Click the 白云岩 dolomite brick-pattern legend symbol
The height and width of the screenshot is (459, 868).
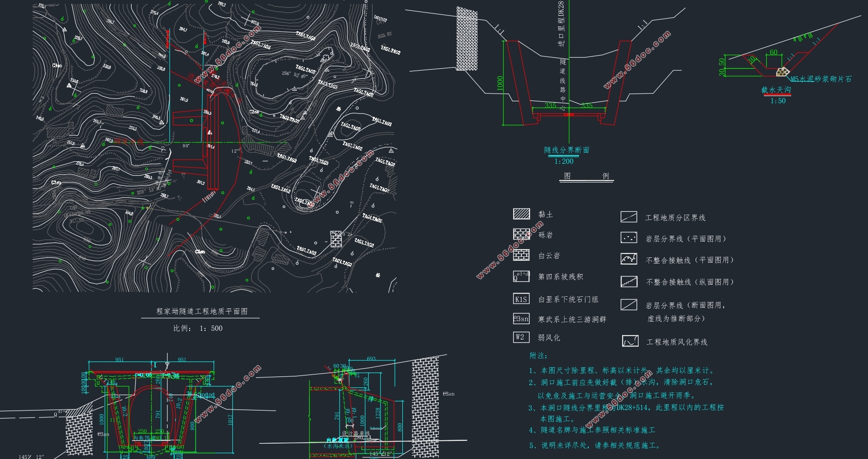point(521,255)
